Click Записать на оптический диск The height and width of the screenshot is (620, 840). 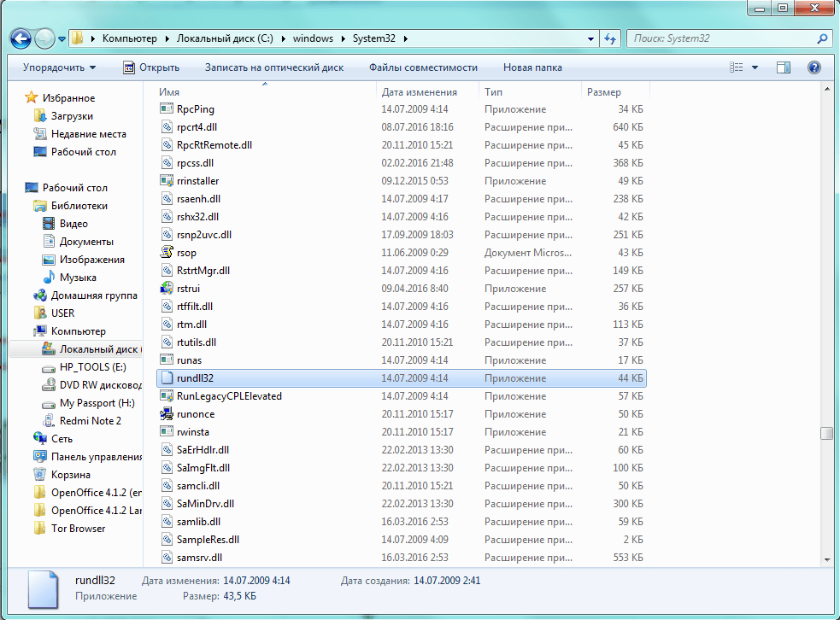(x=274, y=67)
